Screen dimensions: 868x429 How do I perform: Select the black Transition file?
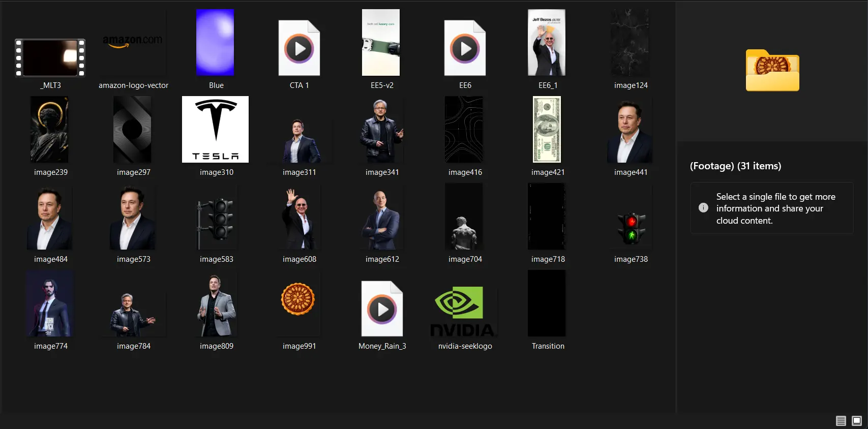point(547,303)
